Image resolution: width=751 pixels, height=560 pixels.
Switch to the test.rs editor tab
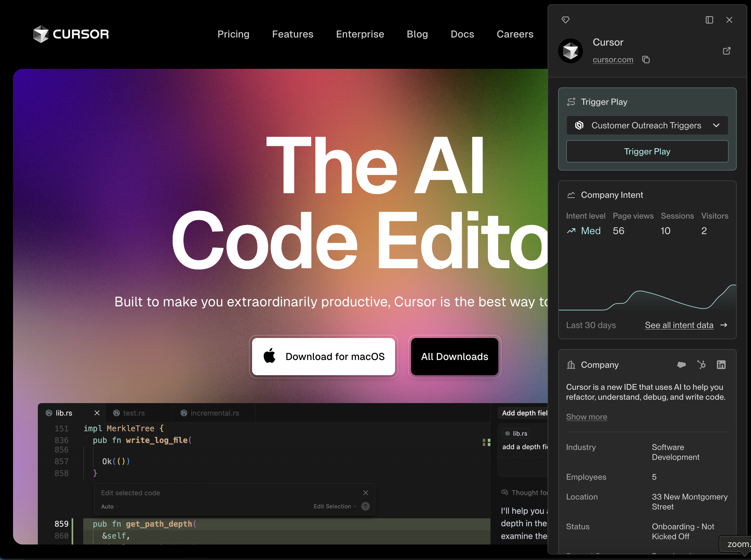click(x=134, y=413)
